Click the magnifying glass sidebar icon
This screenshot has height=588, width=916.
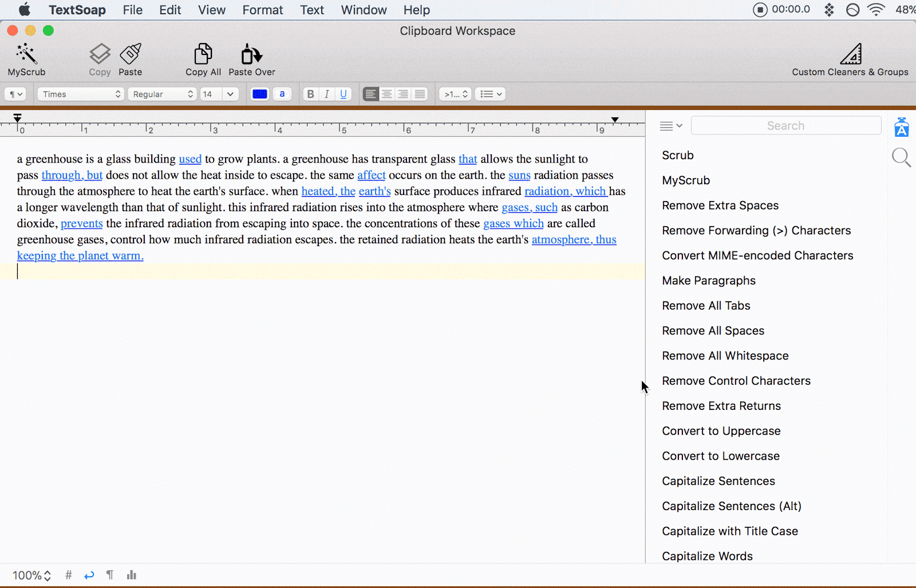click(x=902, y=157)
